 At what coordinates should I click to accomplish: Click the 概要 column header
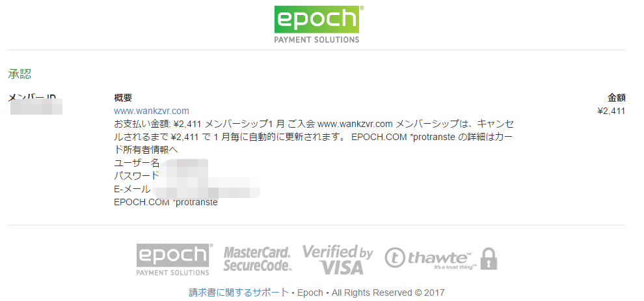point(123,98)
